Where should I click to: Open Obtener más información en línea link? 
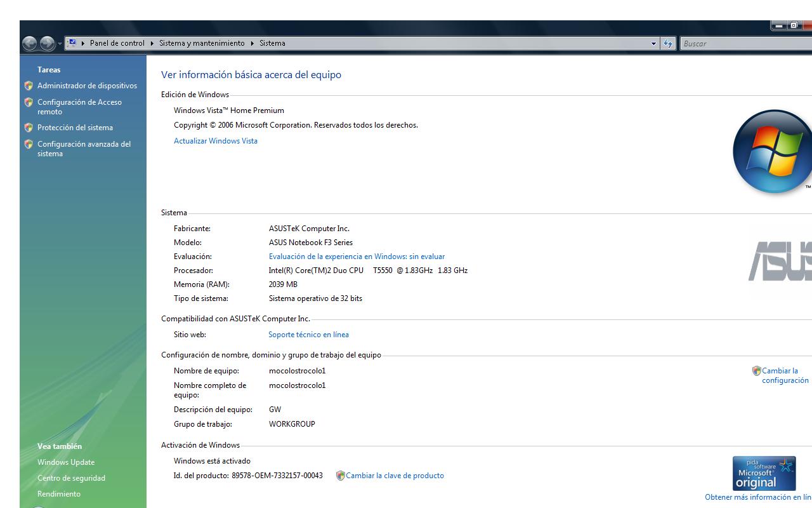tap(758, 497)
